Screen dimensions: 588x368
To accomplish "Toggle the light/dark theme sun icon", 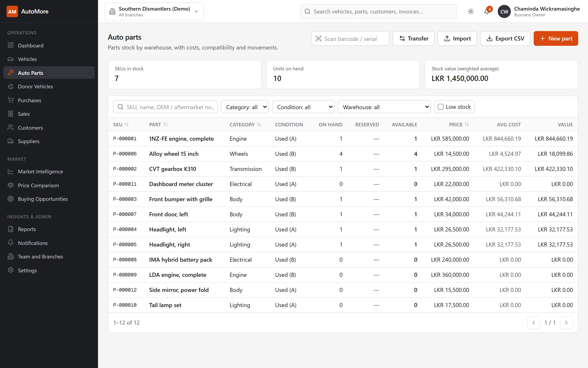I will (471, 11).
